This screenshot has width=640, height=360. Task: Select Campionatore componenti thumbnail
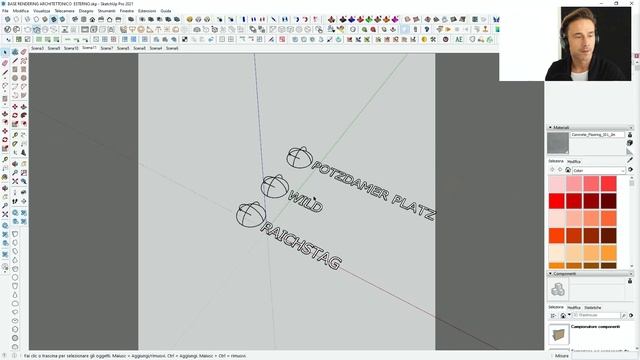[559, 335]
